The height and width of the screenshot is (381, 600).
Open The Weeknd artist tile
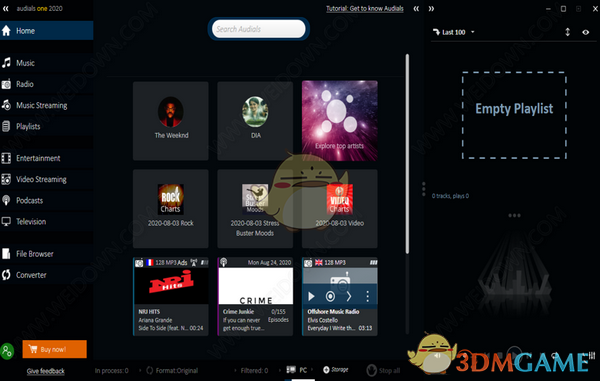coord(171,120)
